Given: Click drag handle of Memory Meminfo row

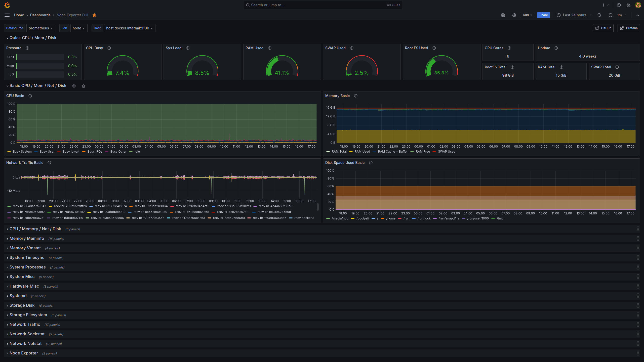Looking at the screenshot, I should (638, 239).
